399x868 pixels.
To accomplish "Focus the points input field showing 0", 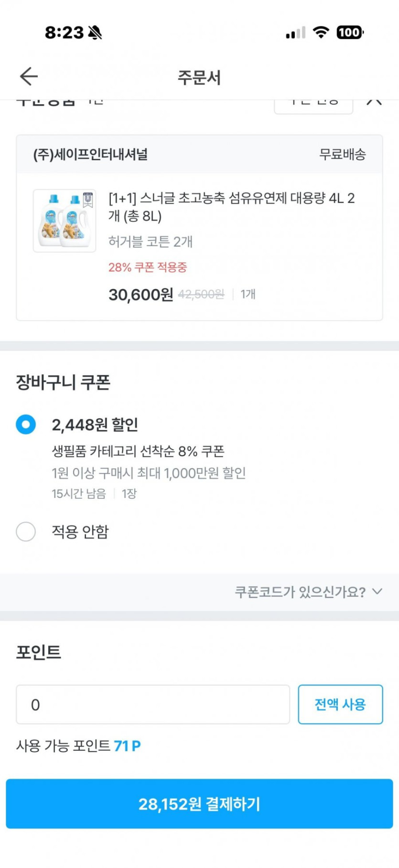I will coord(153,704).
